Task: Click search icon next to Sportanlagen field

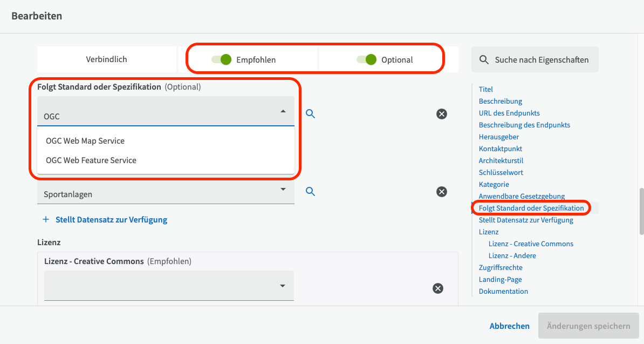Action: tap(310, 192)
